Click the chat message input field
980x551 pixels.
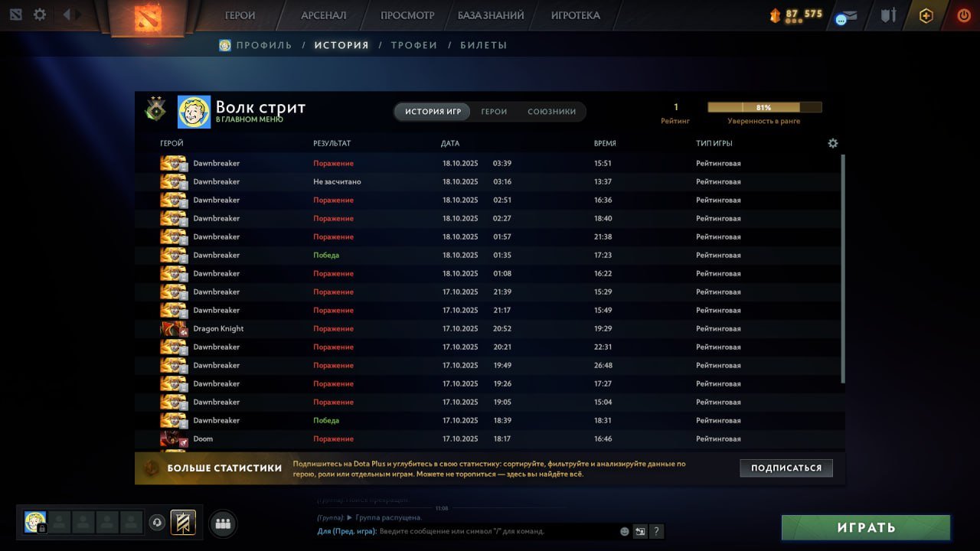click(x=498, y=531)
